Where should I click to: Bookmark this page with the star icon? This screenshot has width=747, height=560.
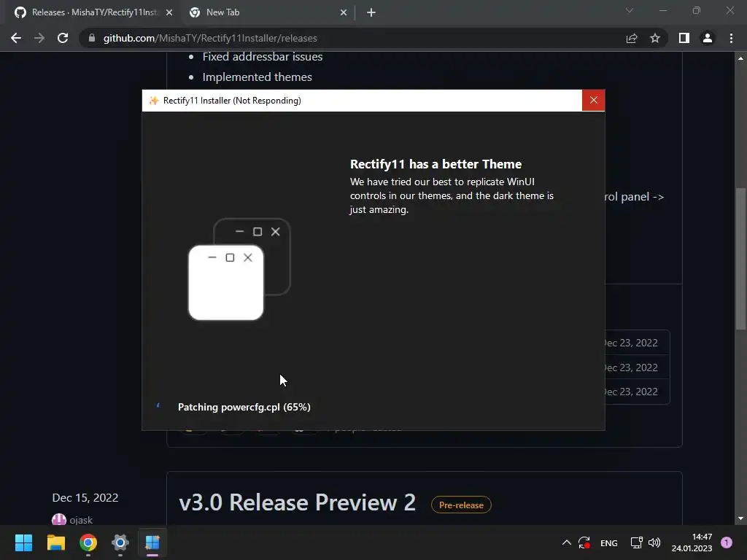[x=655, y=38]
